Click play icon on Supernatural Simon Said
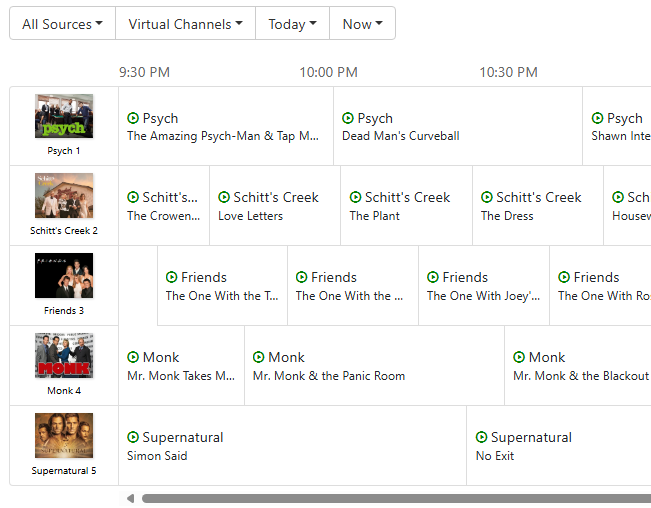Viewport: 651px width, 508px height. coord(133,437)
